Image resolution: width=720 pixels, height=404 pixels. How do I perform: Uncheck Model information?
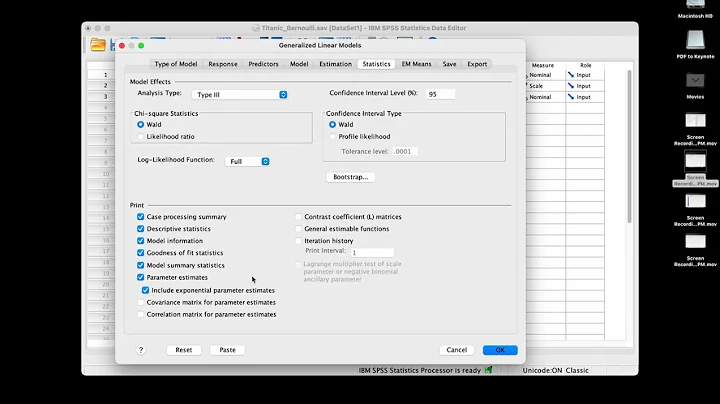click(141, 241)
